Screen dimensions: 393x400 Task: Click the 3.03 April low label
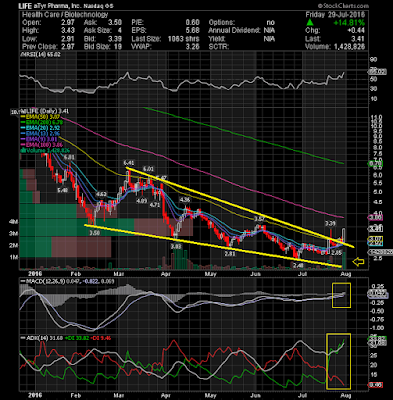pyautogui.click(x=176, y=246)
